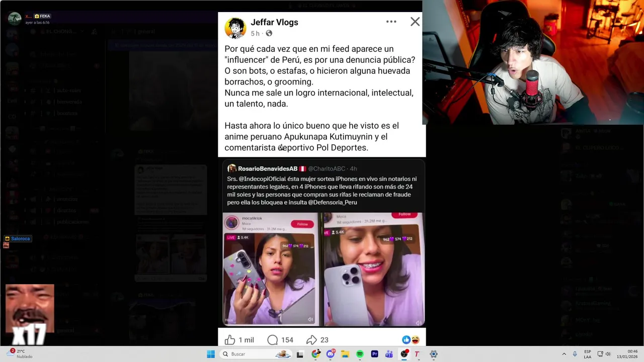Click the laughing meme x17 image
This screenshot has height=362, width=644.
click(30, 315)
